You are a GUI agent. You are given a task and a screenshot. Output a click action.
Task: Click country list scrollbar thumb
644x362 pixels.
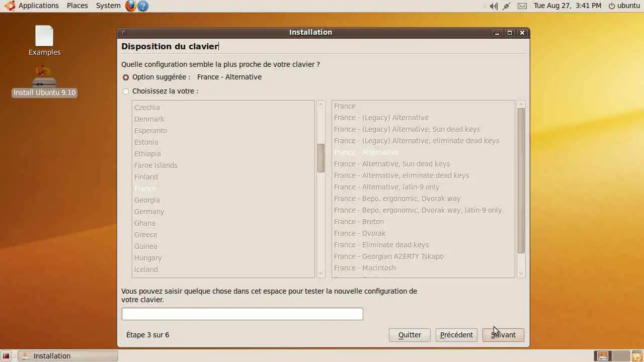tap(321, 158)
